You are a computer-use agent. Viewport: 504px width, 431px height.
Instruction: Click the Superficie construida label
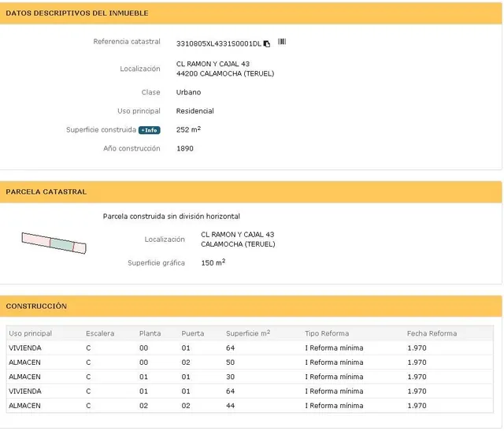tap(101, 130)
